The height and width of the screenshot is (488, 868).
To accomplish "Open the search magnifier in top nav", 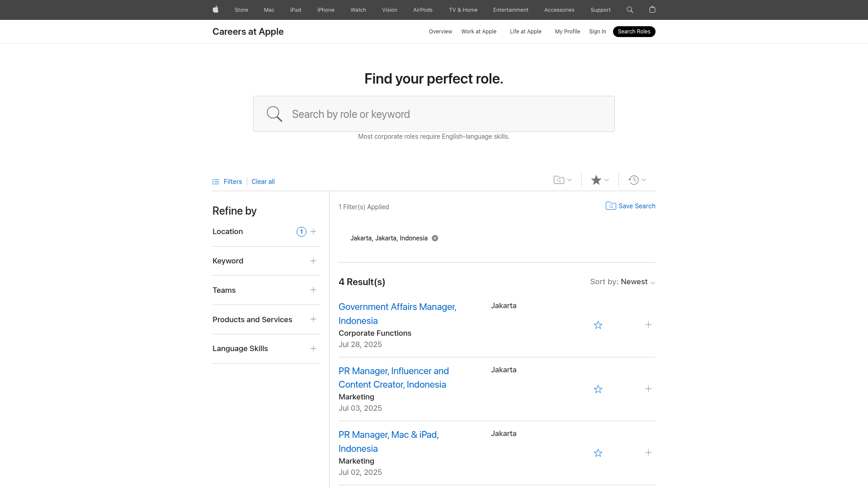I will click(x=630, y=9).
